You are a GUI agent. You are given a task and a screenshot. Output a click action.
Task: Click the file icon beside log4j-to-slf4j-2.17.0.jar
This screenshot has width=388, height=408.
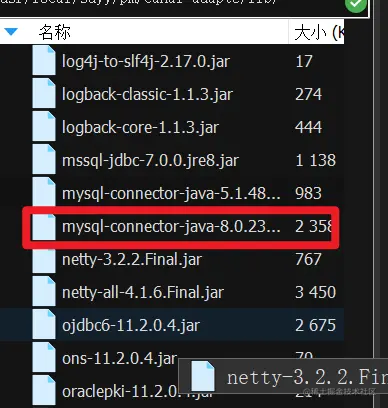tap(44, 60)
